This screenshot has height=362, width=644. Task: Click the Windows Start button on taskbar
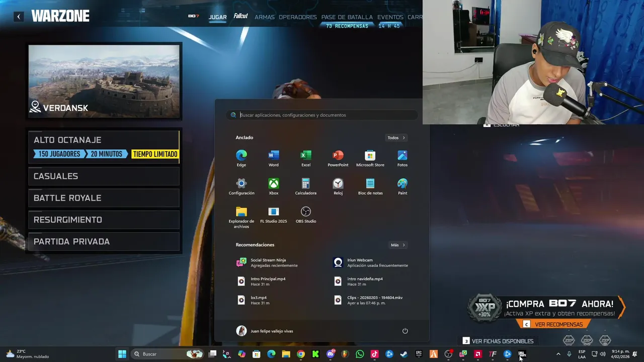coord(122,354)
